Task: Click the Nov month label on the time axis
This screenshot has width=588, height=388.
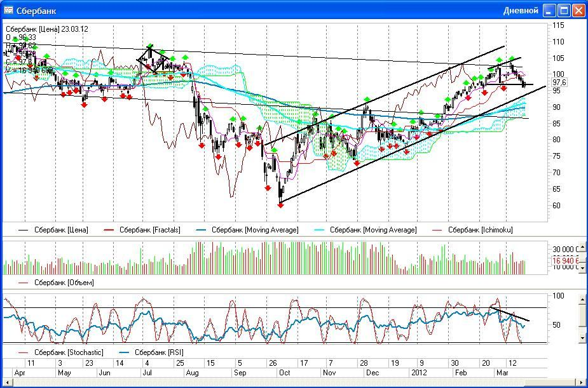Action: click(330, 373)
